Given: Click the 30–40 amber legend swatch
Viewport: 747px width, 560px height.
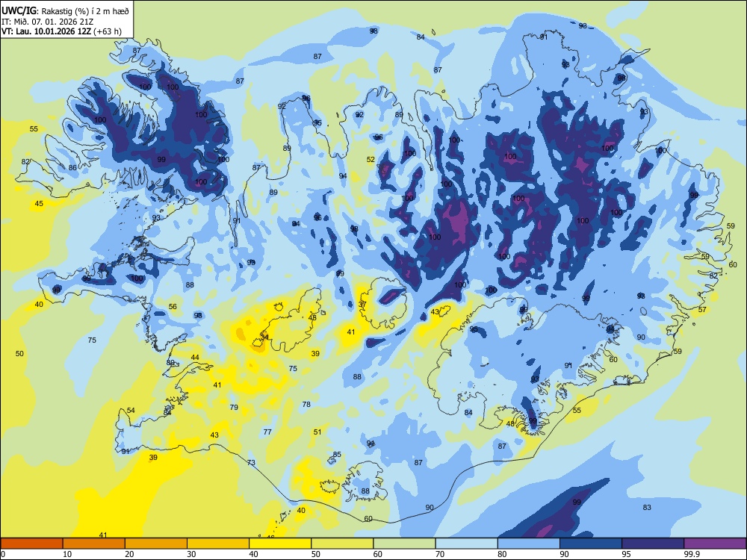Looking at the screenshot, I should [218, 544].
